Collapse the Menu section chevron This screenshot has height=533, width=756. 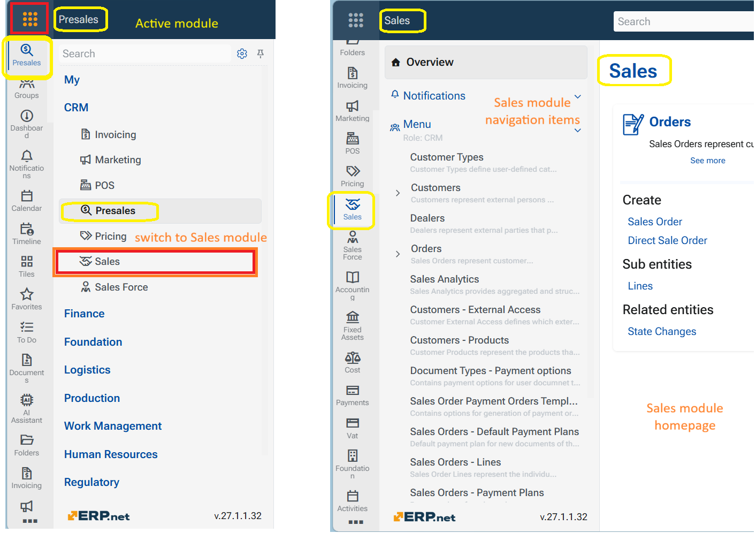coord(578,130)
